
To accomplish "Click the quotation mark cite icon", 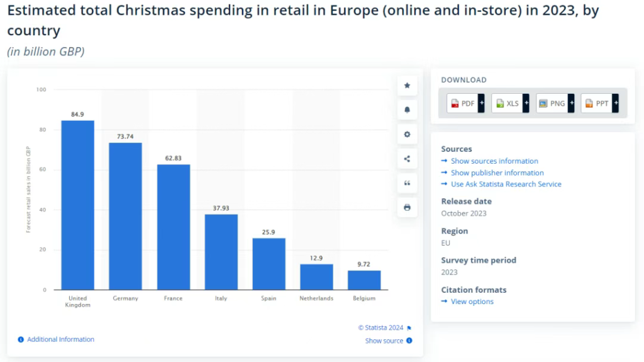I will [407, 183].
